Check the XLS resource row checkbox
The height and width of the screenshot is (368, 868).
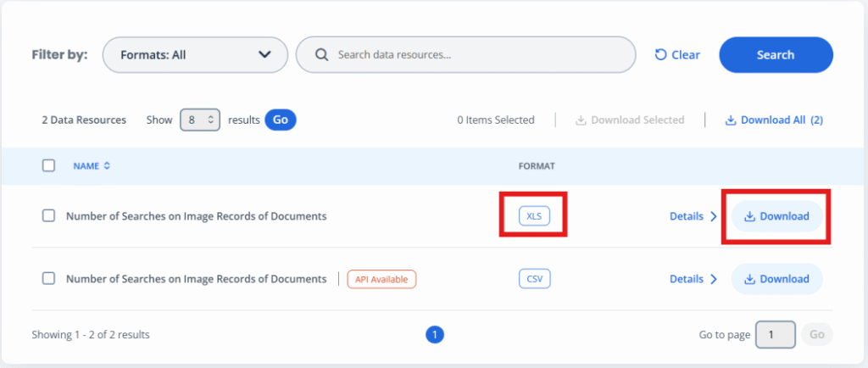click(49, 216)
